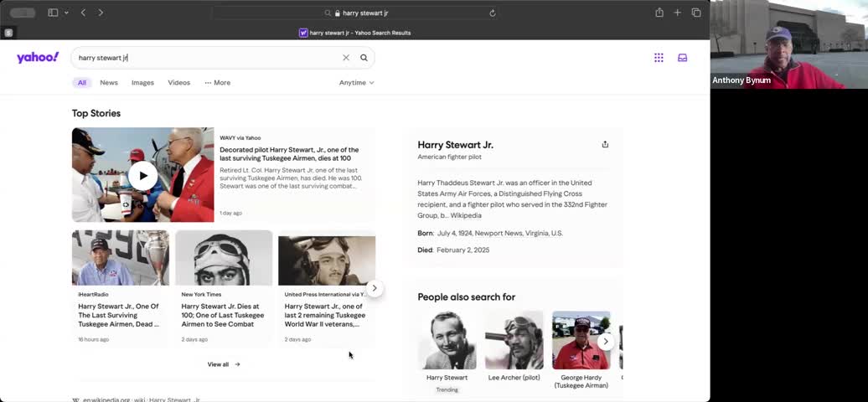The width and height of the screenshot is (868, 402).
Task: Select Lee Archer (pilot) portrait
Action: (514, 340)
